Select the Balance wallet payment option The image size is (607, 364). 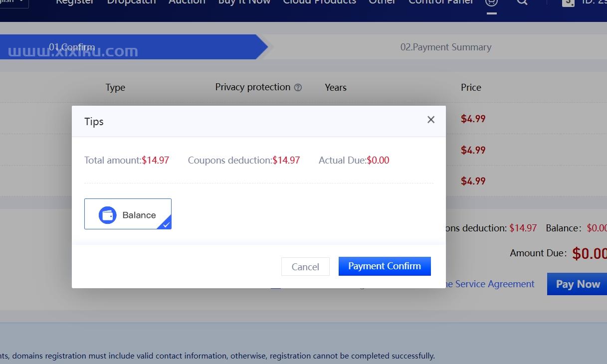(128, 214)
